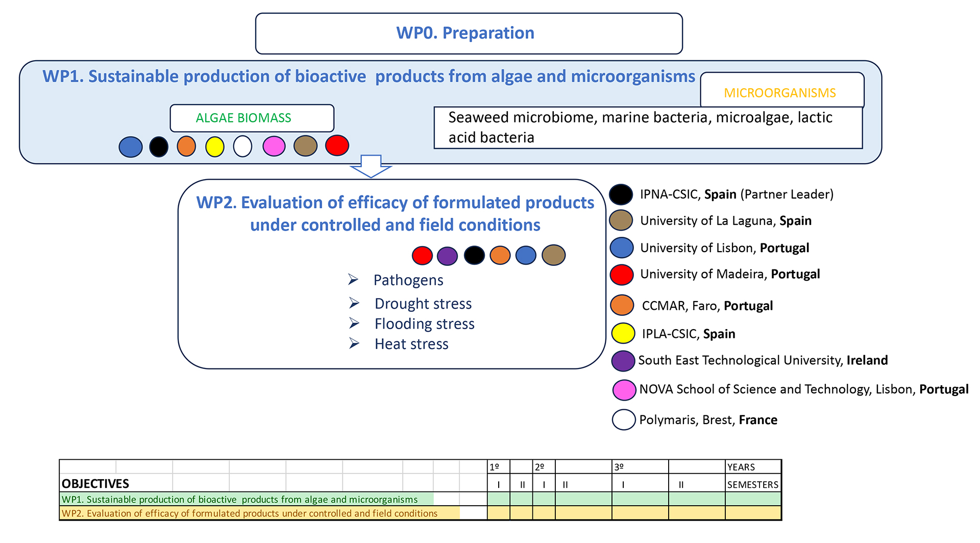Click the WP0. Preparation box

point(469,33)
